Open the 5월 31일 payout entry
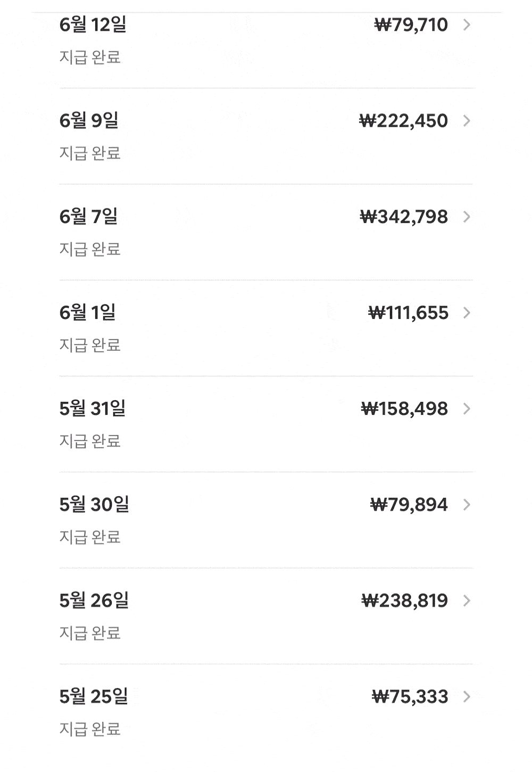532x772 pixels. [x=93, y=409]
